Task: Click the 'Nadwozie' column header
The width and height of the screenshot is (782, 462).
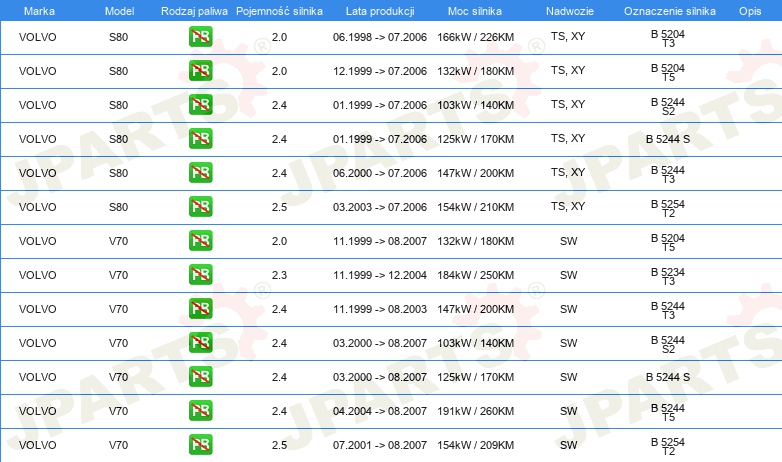Action: pyautogui.click(x=570, y=11)
